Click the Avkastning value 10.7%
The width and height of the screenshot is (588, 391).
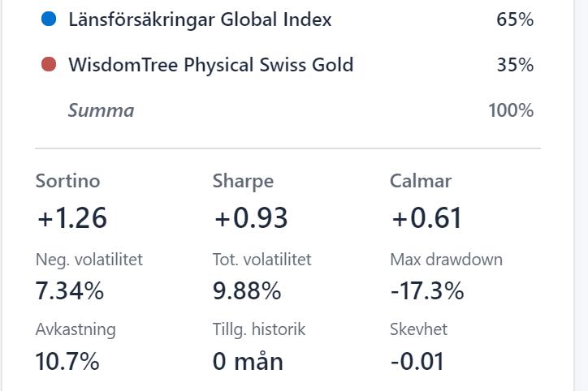click(68, 360)
